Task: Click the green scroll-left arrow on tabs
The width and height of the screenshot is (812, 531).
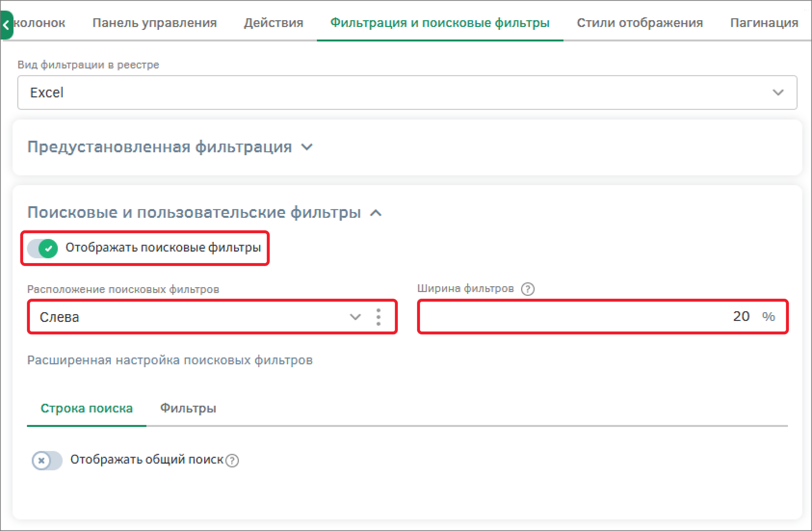Action: pyautogui.click(x=6, y=25)
